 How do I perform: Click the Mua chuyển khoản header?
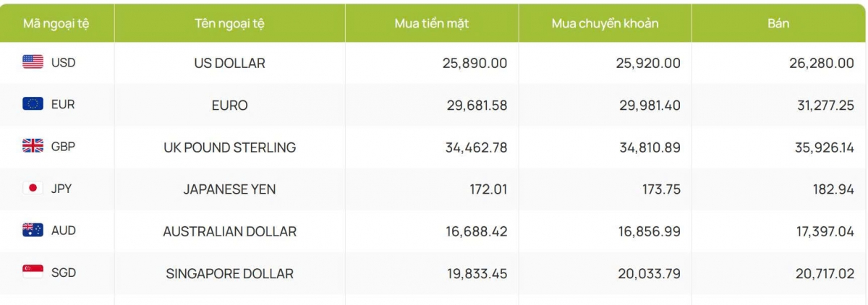(x=605, y=24)
